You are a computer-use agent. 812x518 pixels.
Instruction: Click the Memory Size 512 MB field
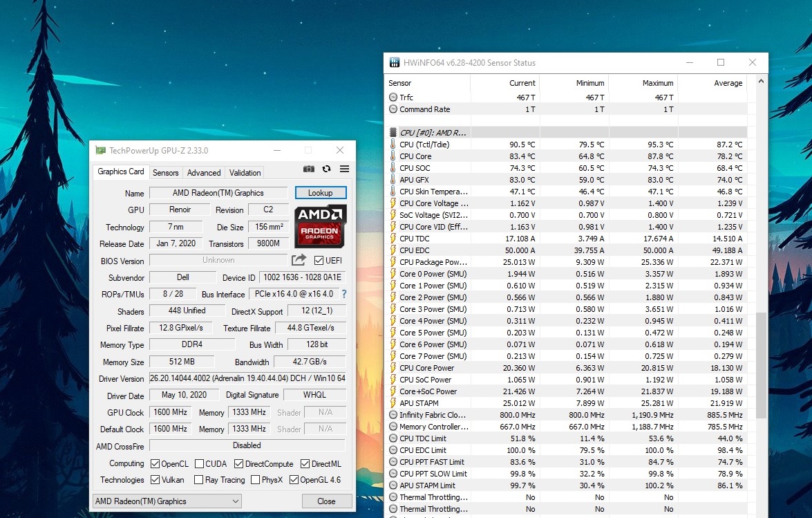coord(182,362)
